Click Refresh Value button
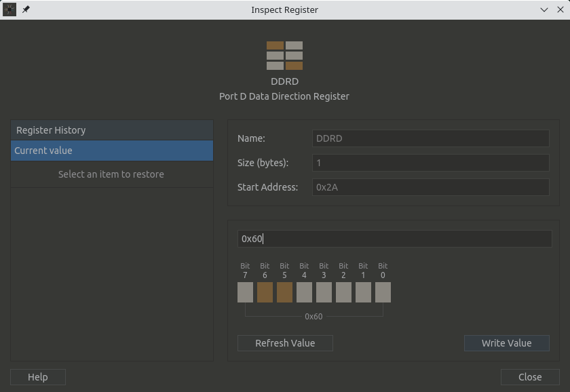570x392 pixels. [285, 343]
